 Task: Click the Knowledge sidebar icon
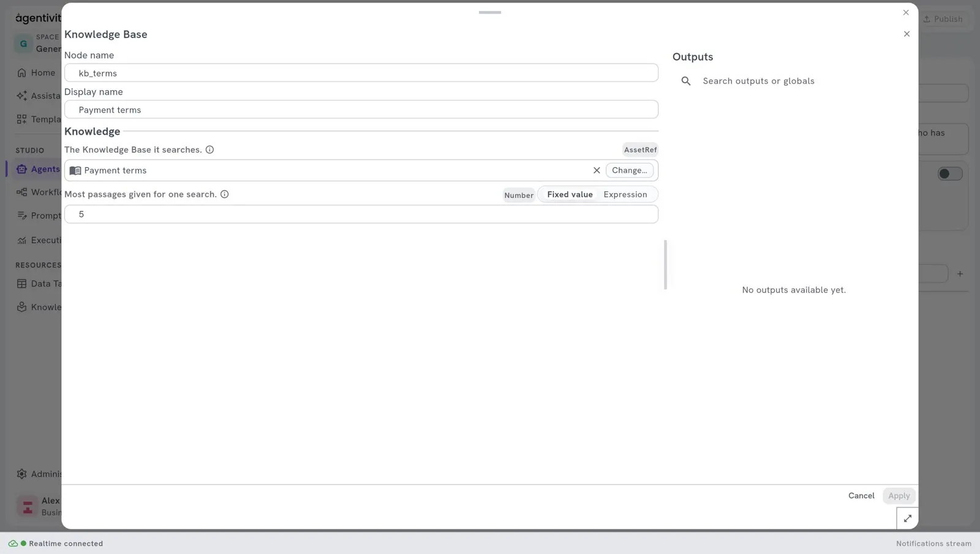click(x=21, y=307)
